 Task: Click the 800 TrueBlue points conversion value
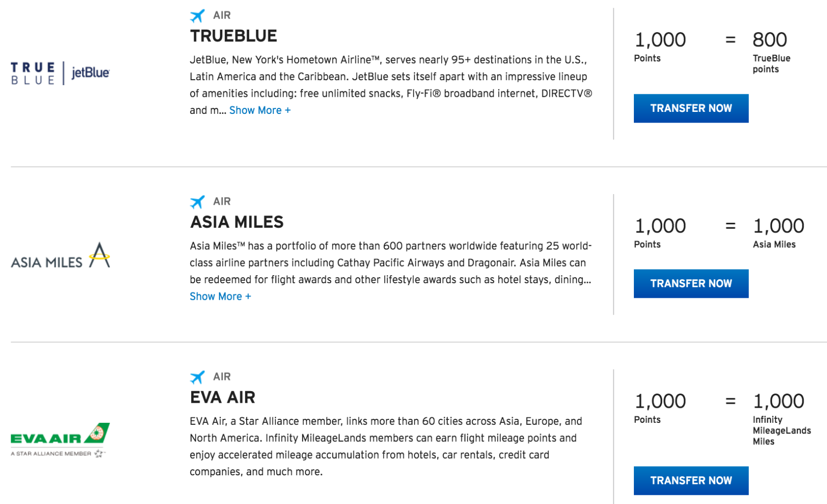click(x=769, y=39)
